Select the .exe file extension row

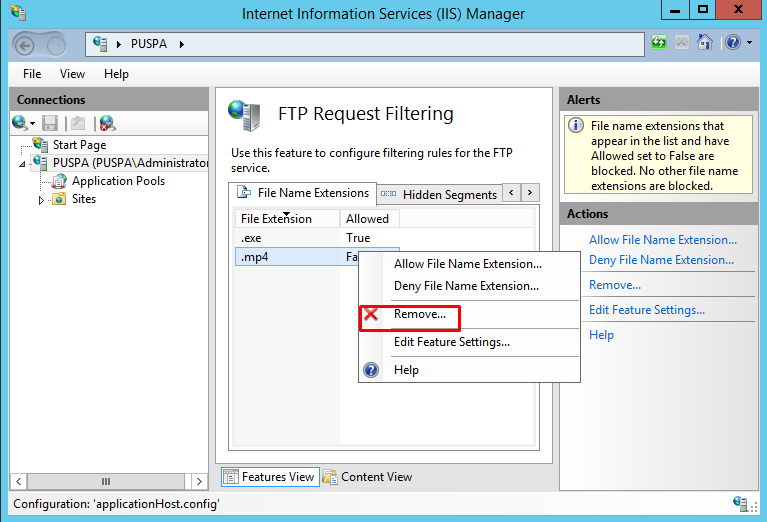250,238
